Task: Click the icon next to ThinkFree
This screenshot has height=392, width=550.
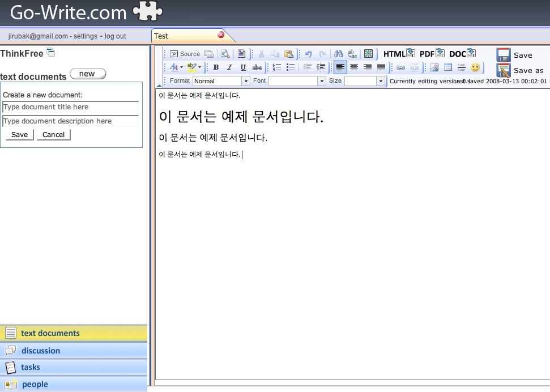Action: tap(50, 53)
